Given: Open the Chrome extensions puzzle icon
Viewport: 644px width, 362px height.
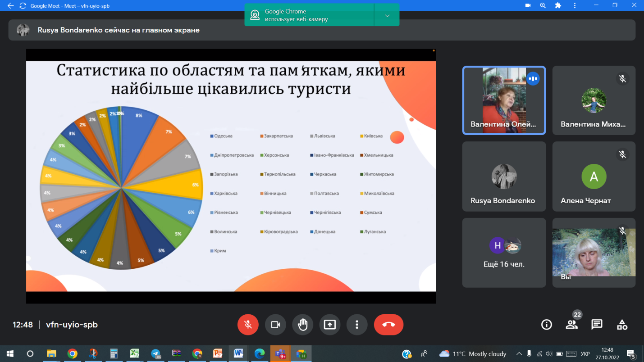Looking at the screenshot, I should [x=558, y=5].
